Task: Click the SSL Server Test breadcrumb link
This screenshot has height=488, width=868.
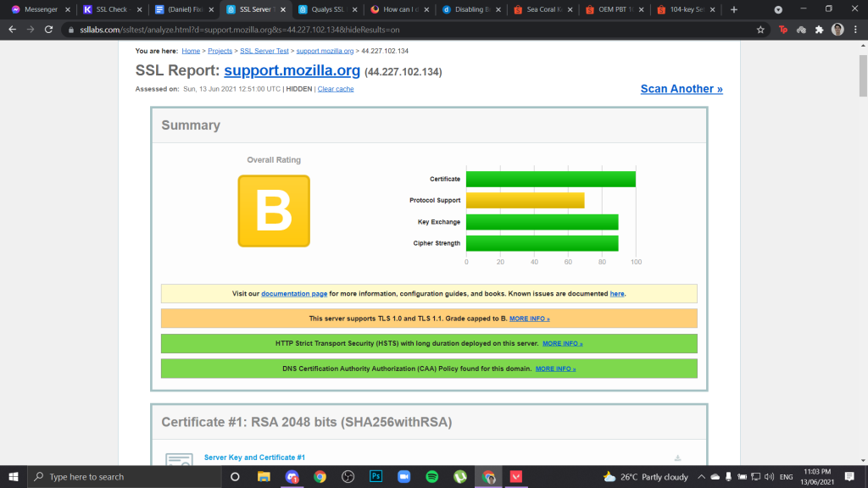Action: [x=264, y=51]
